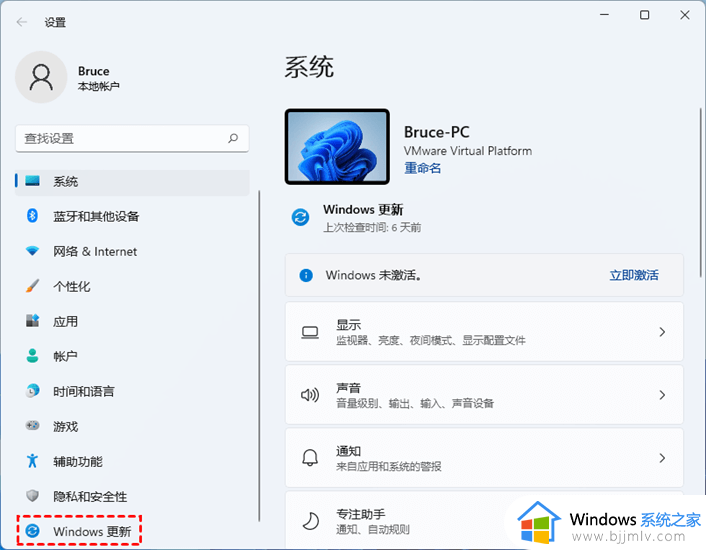Open 蓝牙和其他设备 settings page

tap(132, 216)
